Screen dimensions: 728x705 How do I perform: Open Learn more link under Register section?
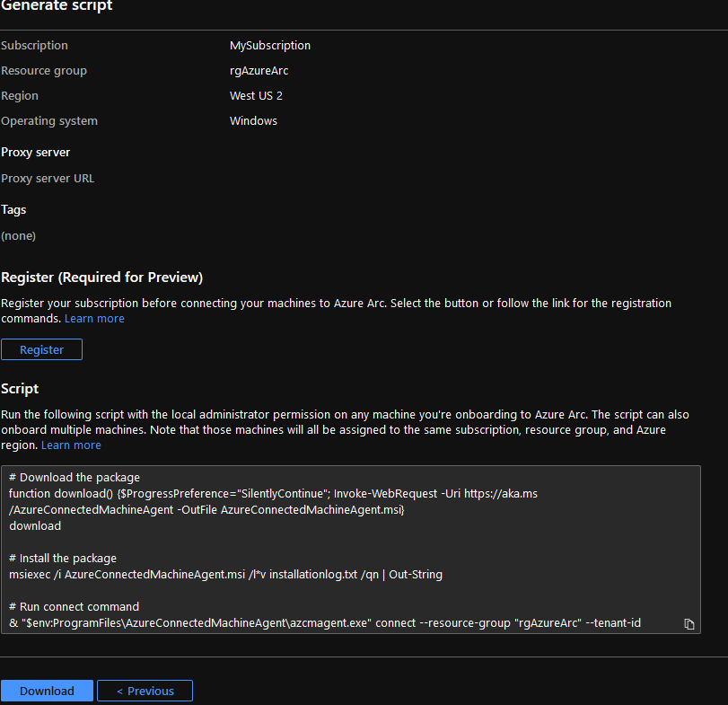94,319
